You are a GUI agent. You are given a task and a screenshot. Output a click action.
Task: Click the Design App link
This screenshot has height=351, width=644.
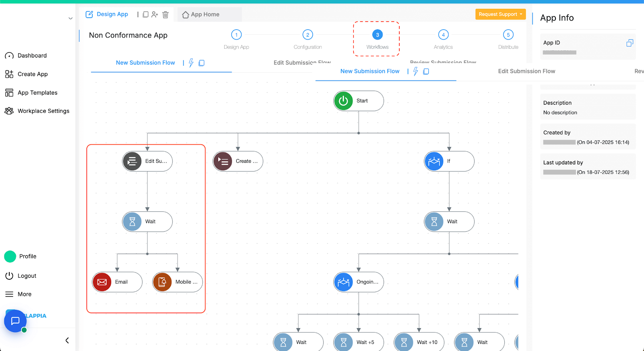pos(112,14)
